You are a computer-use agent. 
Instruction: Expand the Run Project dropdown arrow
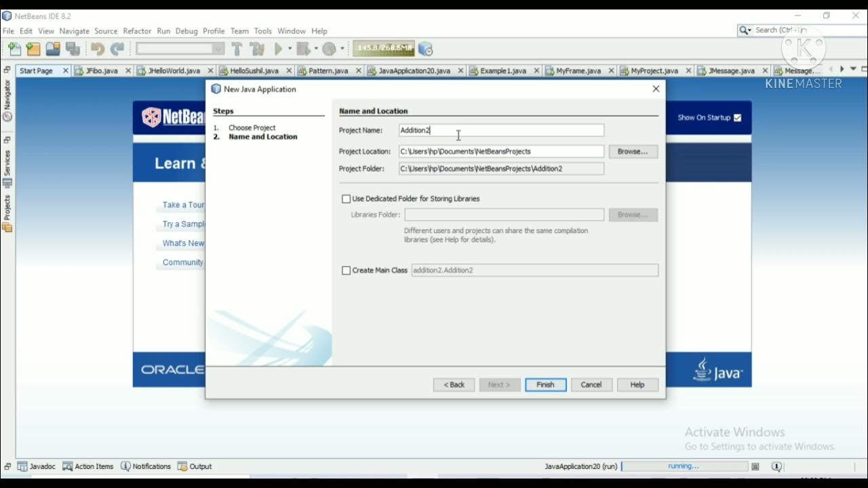(290, 49)
